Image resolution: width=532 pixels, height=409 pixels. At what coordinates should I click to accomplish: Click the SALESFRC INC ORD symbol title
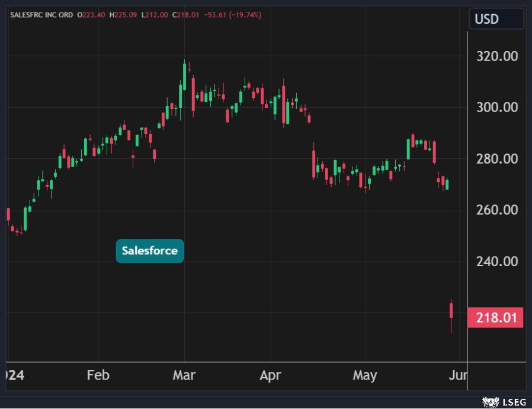41,14
